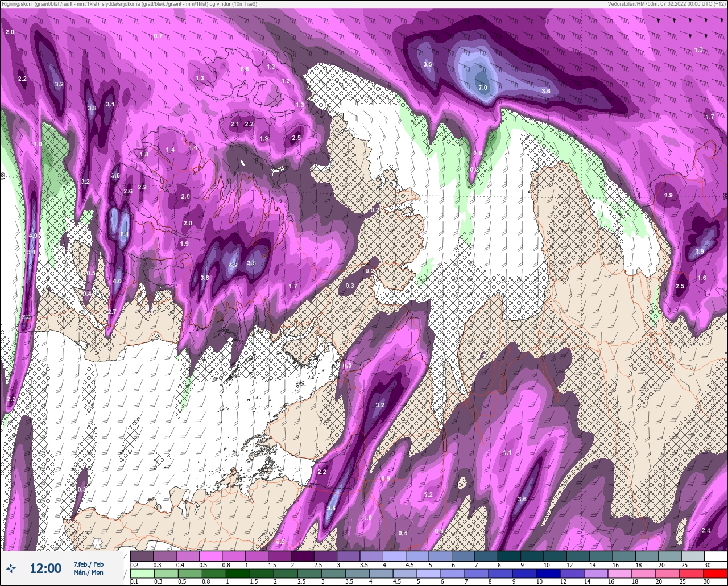Click the 4.9 value on the map
Screen dimensions: 728x586
(32, 236)
